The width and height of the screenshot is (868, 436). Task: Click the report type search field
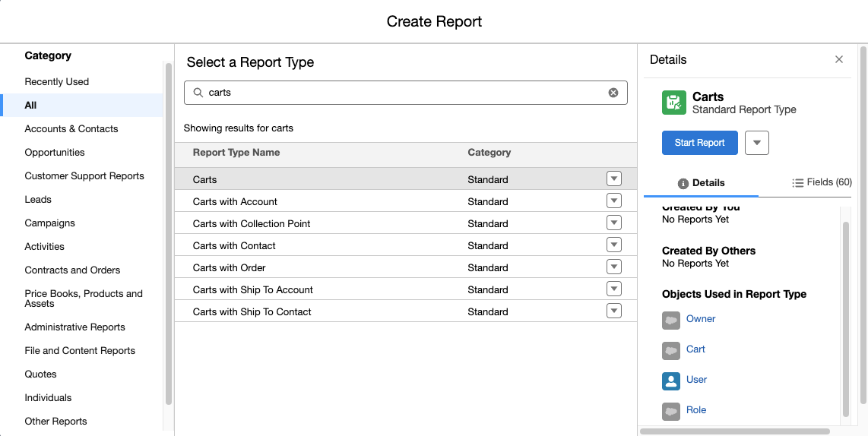pos(406,93)
